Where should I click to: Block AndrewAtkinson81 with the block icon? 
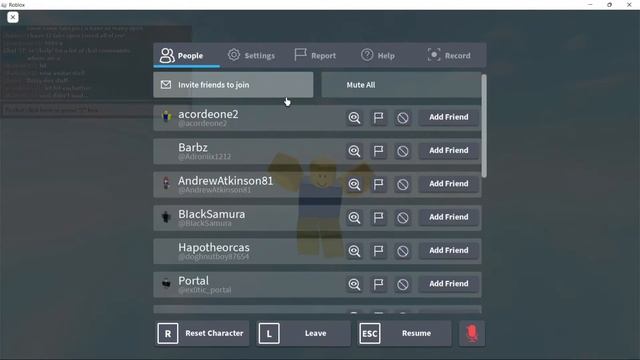click(x=402, y=184)
